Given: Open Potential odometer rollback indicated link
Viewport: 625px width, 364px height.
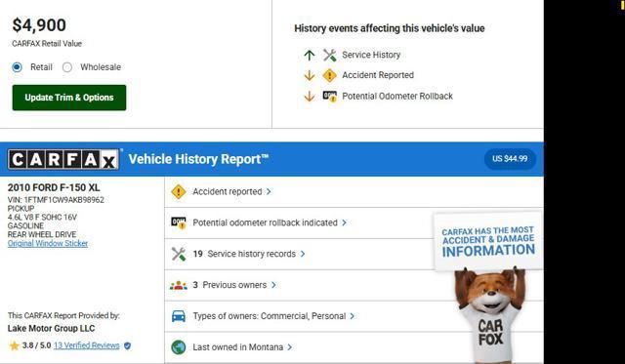Looking at the screenshot, I should pos(265,222).
